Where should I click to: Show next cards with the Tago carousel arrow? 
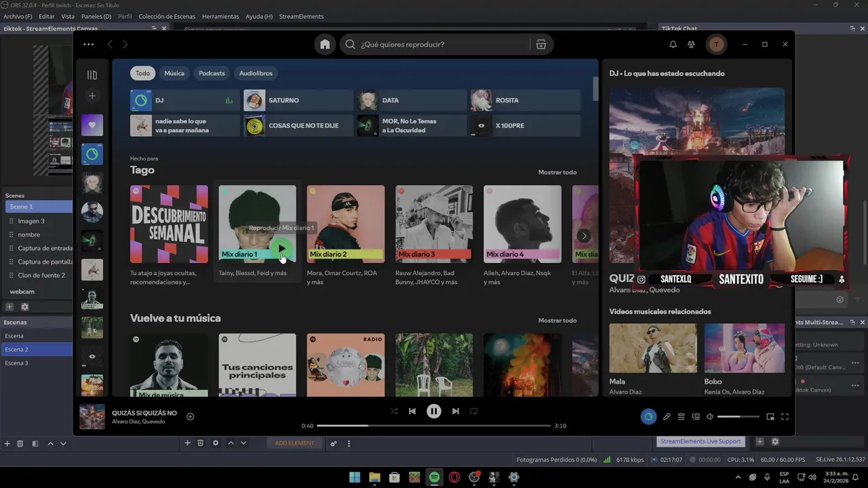coord(584,236)
